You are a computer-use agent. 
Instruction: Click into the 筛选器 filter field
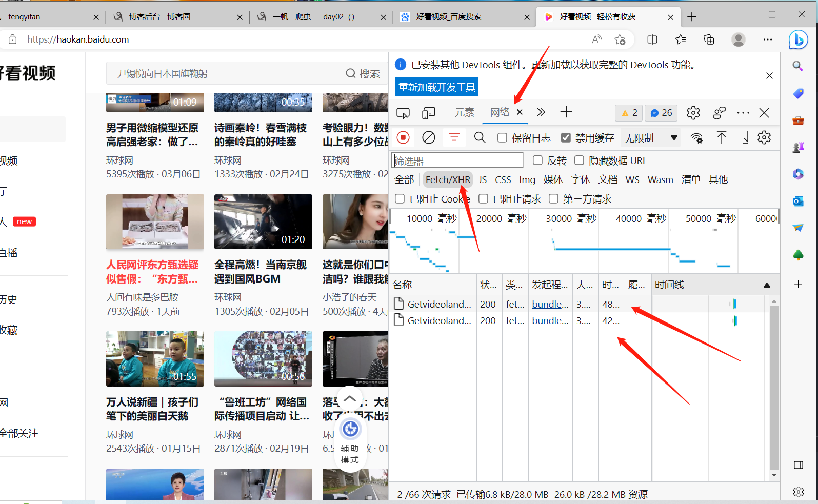click(x=457, y=160)
